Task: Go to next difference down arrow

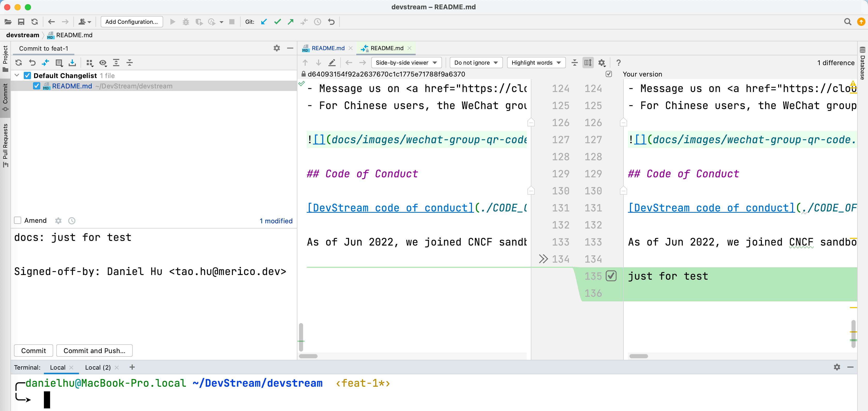Action: click(x=318, y=63)
